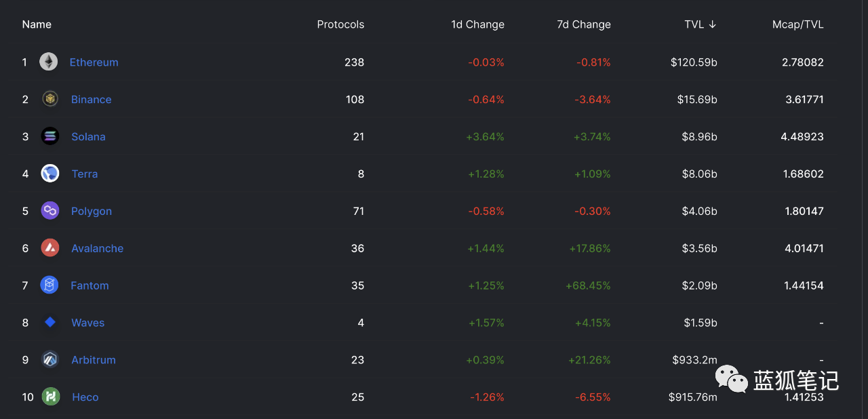Sort table by TVL column header

[x=701, y=24]
